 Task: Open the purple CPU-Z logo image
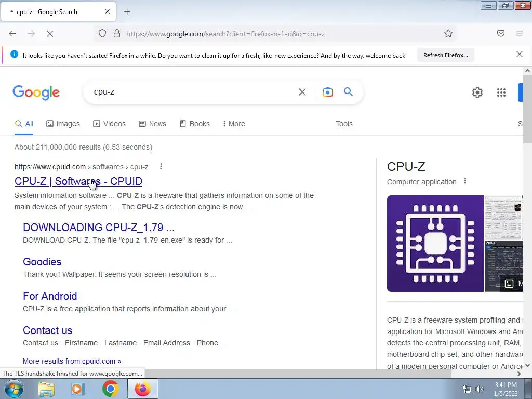[x=435, y=244]
